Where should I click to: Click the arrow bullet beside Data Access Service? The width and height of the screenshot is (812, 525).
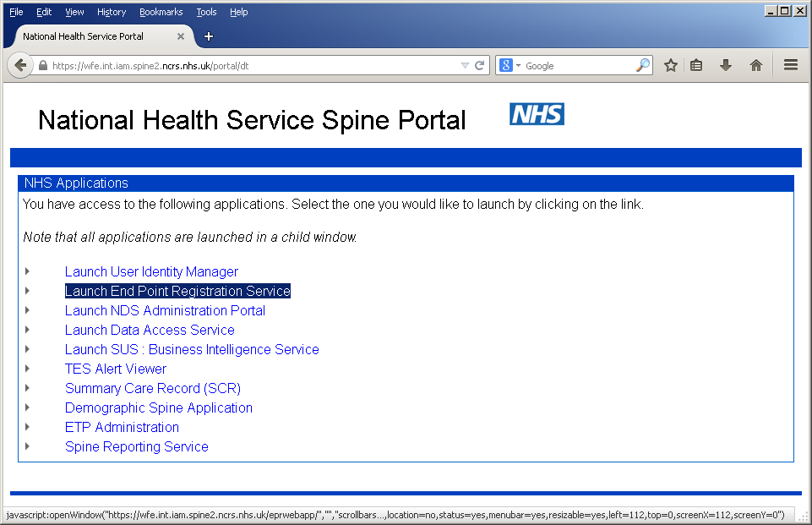pos(27,330)
